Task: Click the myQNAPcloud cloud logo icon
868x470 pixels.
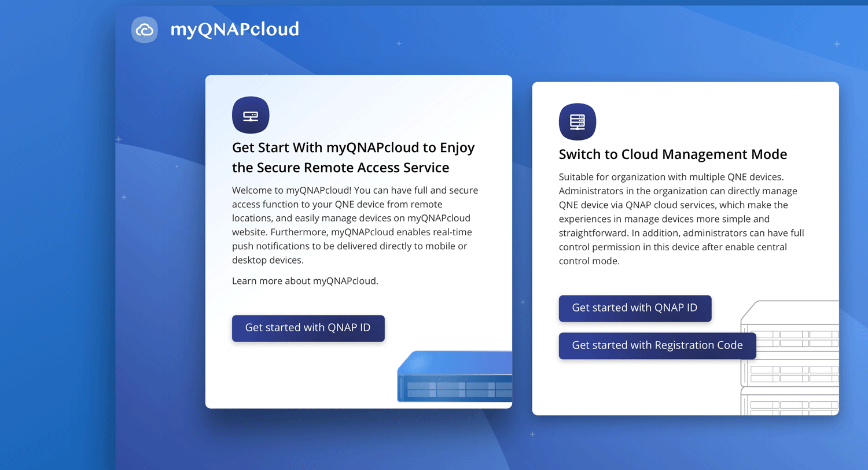Action: coord(145,29)
